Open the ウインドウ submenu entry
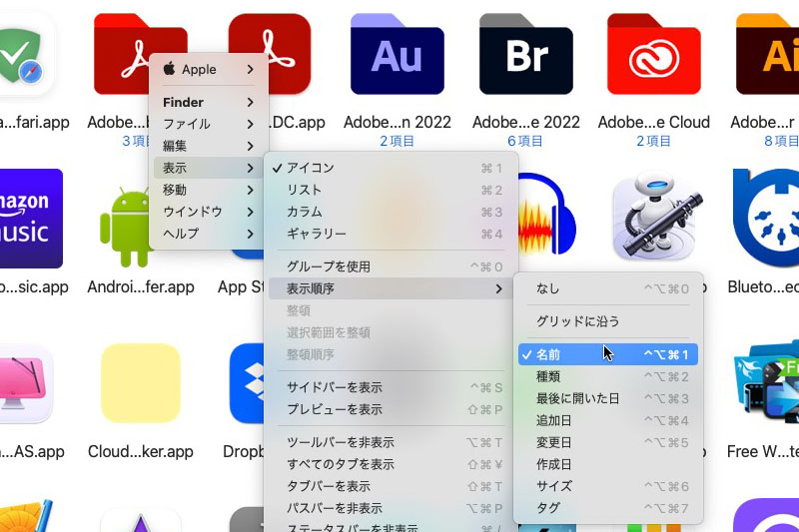 209,212
